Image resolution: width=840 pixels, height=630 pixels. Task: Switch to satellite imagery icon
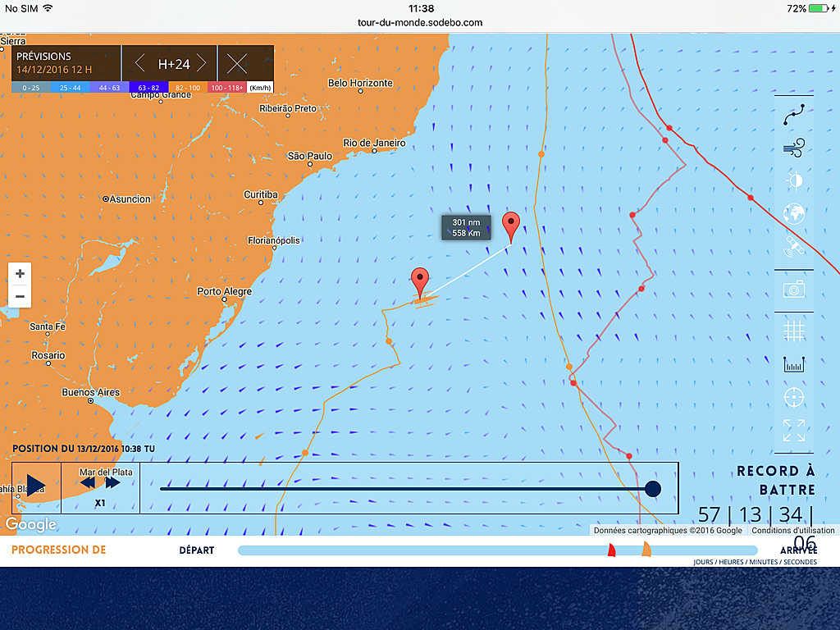pos(794,246)
